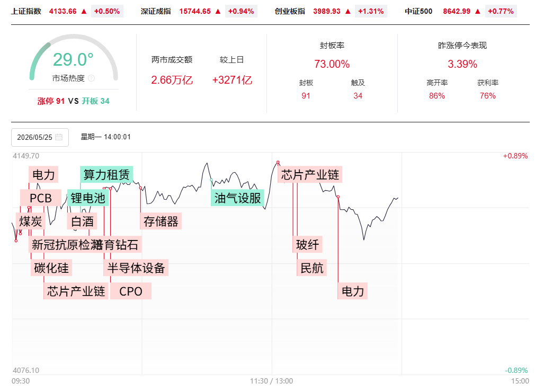Open the CPO sector label
Image resolution: width=543 pixels, height=392 pixels.
tap(131, 291)
